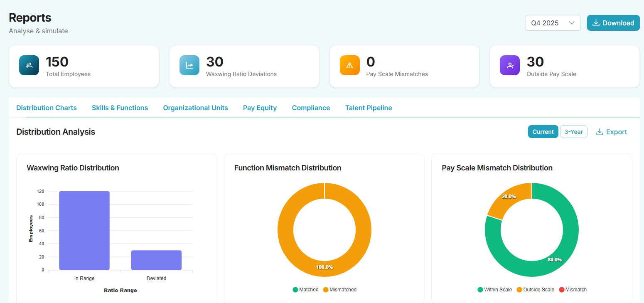Open the Q4 2025 quarter selector dropdown

click(553, 23)
